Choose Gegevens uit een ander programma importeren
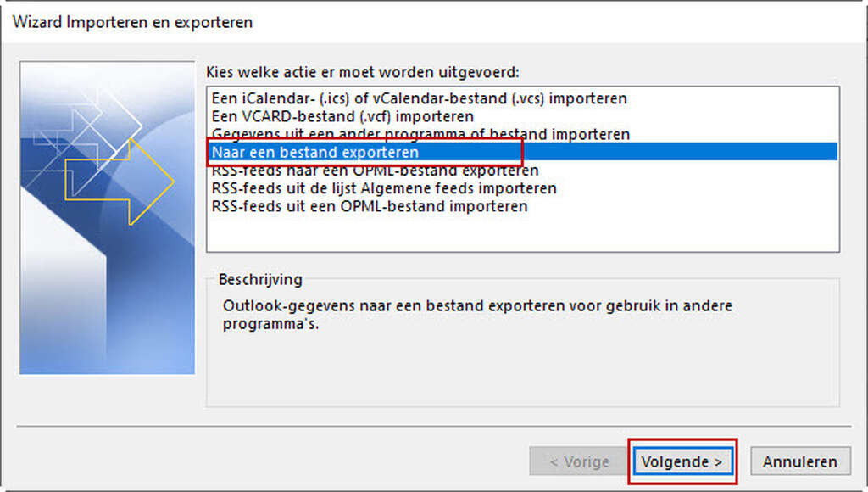Screen dimensions: 868x492 420,134
